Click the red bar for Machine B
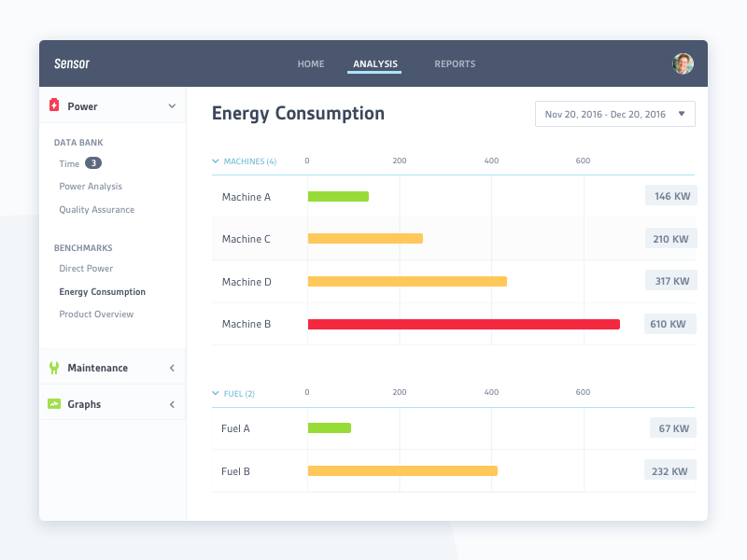 point(462,323)
